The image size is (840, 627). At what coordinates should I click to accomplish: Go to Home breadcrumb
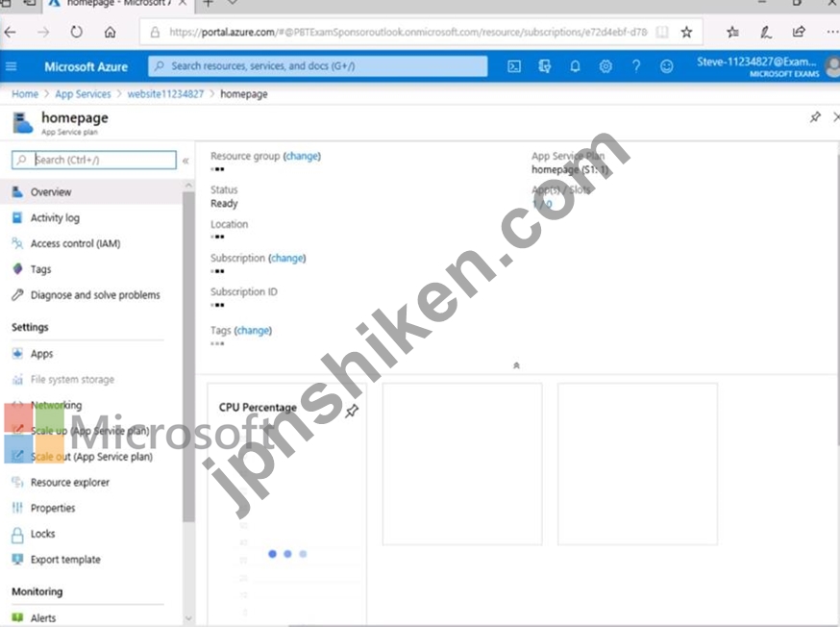point(25,94)
